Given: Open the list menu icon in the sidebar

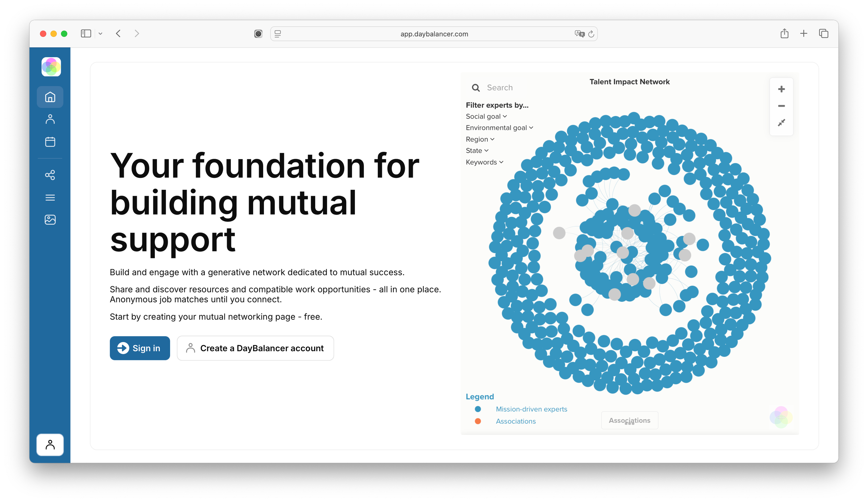Looking at the screenshot, I should (50, 198).
